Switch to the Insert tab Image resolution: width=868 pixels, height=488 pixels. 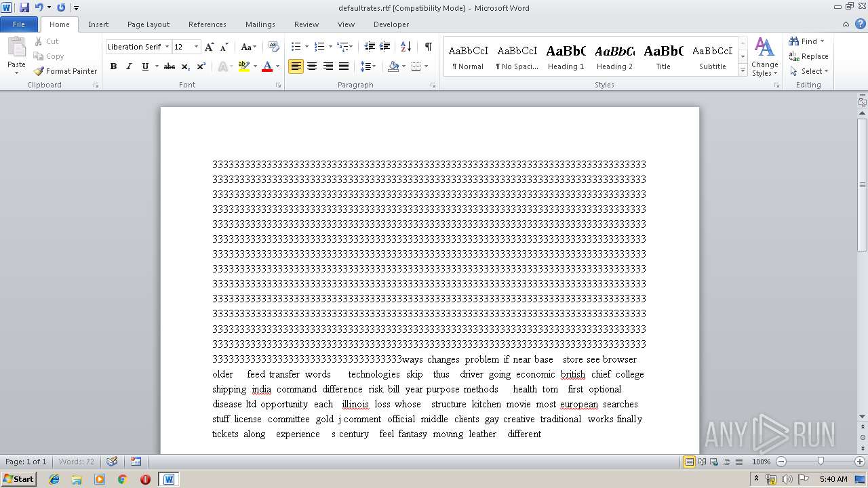pos(98,24)
